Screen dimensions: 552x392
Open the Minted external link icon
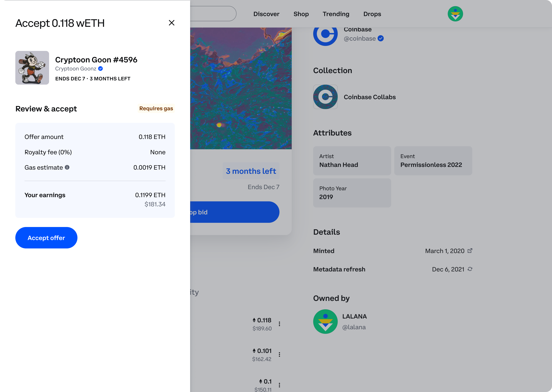(x=470, y=251)
